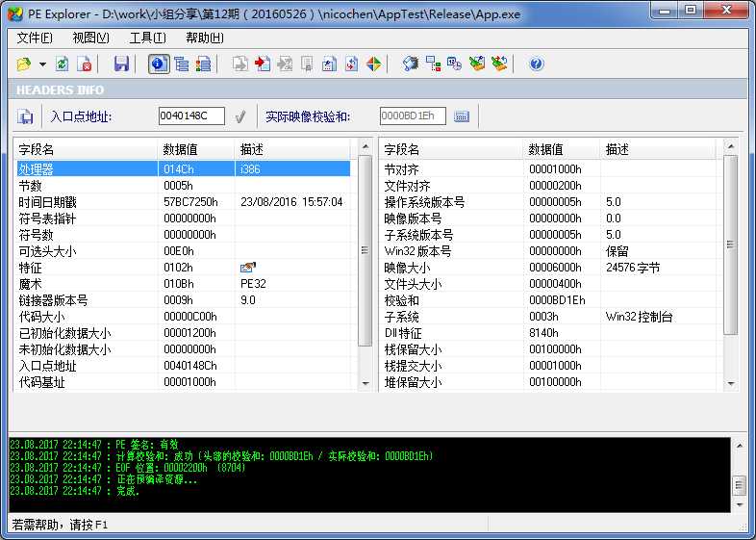The image size is (756, 540).
Task: Open the 文件(F) menu
Action: 35,38
